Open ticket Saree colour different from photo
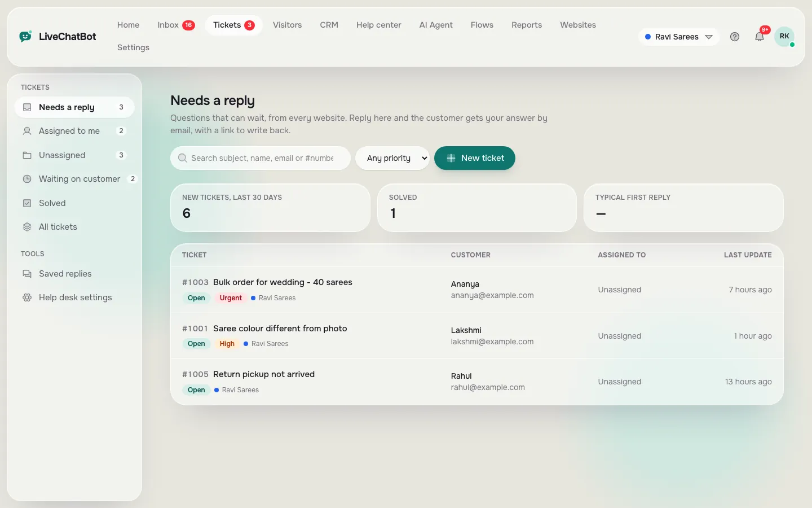Viewport: 812px width, 508px height. coord(280,329)
